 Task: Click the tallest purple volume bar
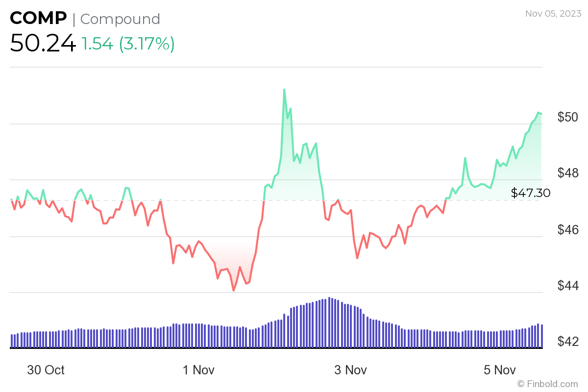click(329, 322)
